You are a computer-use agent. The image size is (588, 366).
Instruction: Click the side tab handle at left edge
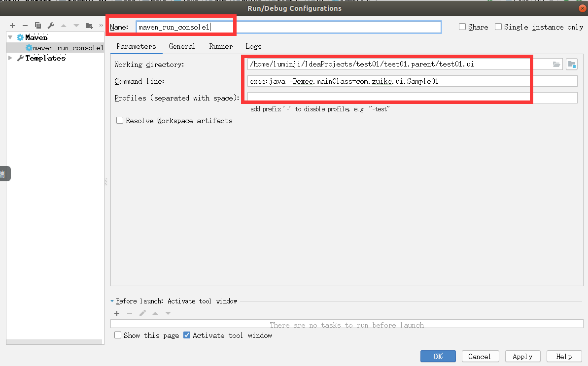(4, 173)
